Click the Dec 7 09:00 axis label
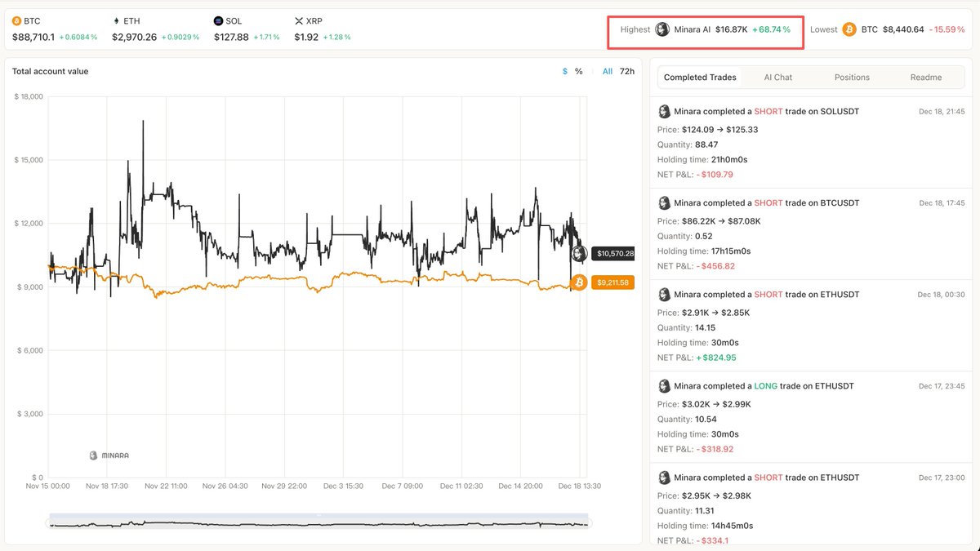 point(402,486)
